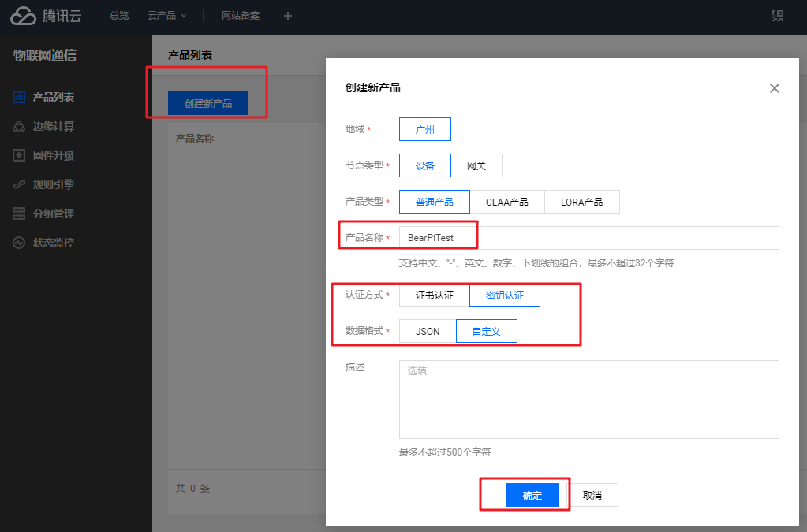Click the 最多不超过500个字符 hint text
807x532 pixels.
(x=445, y=452)
